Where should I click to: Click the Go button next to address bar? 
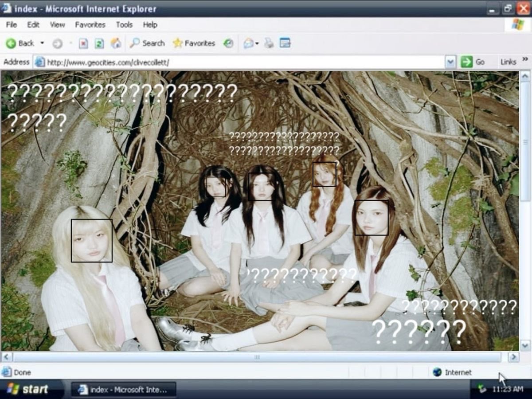(x=473, y=62)
